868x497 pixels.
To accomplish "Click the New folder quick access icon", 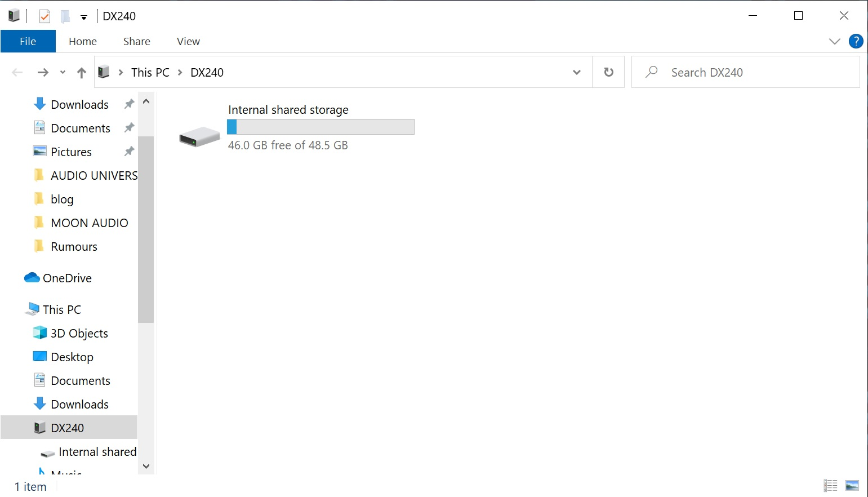I will pos(65,16).
